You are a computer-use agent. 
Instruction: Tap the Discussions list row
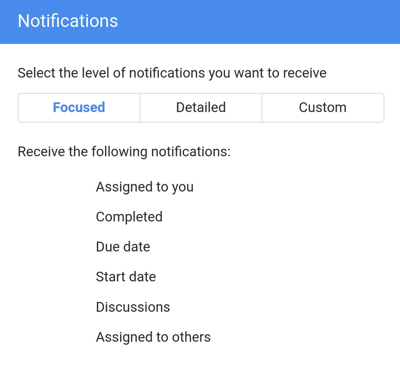click(x=133, y=307)
